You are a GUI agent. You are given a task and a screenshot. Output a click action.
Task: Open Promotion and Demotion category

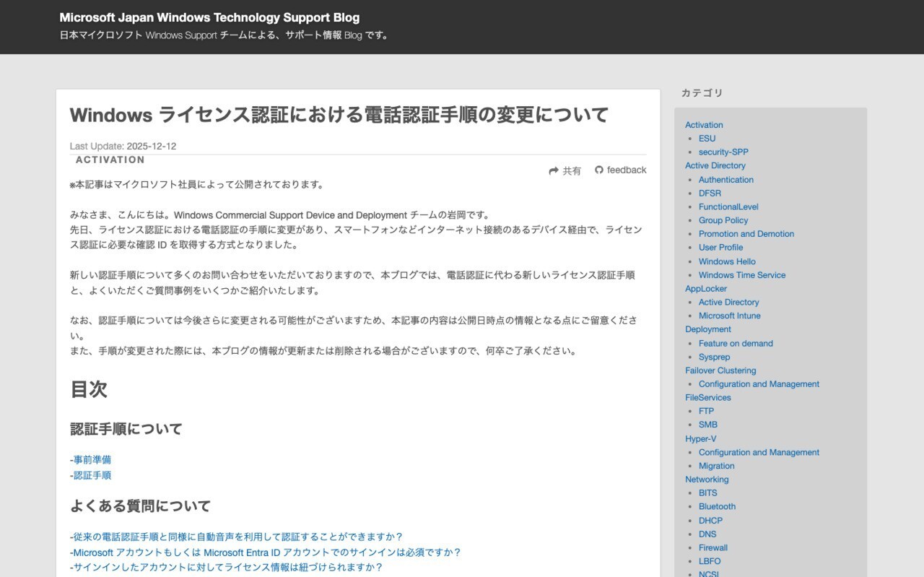746,234
